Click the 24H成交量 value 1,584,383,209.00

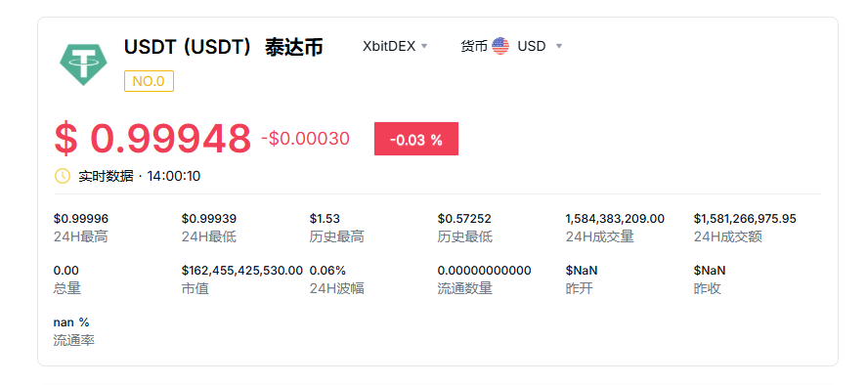point(615,219)
